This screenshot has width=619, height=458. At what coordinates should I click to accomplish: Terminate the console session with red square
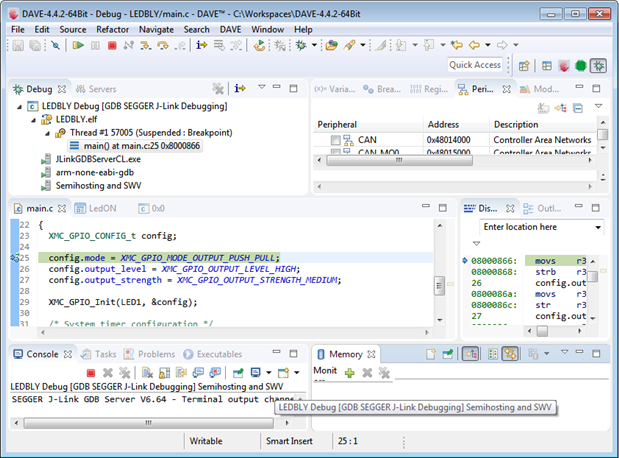90,373
